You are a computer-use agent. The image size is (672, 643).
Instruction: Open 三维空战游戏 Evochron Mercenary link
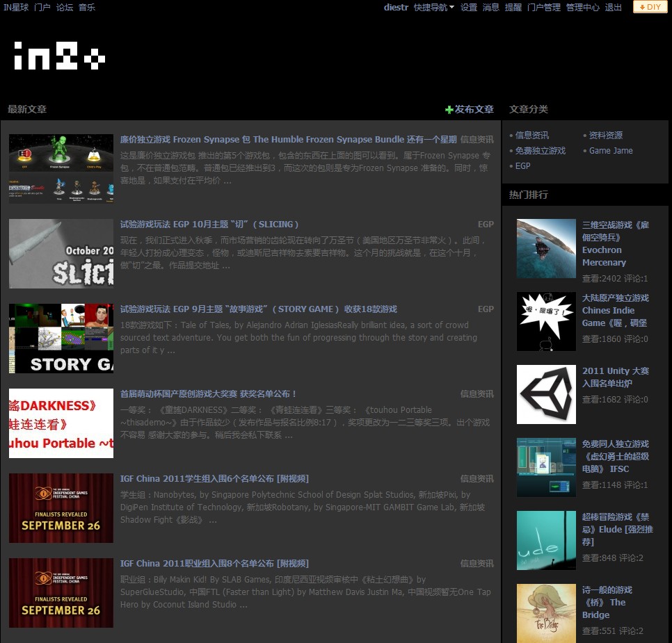point(616,244)
